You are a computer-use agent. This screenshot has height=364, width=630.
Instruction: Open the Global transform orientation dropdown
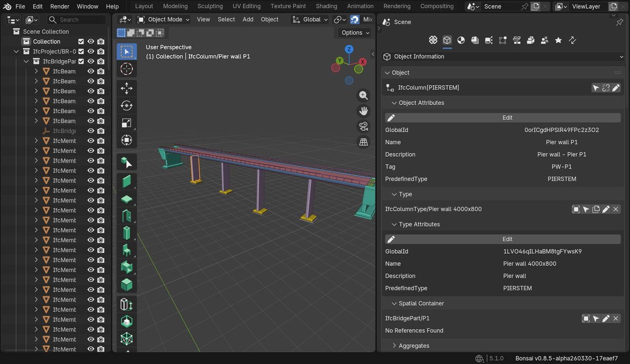[310, 19]
